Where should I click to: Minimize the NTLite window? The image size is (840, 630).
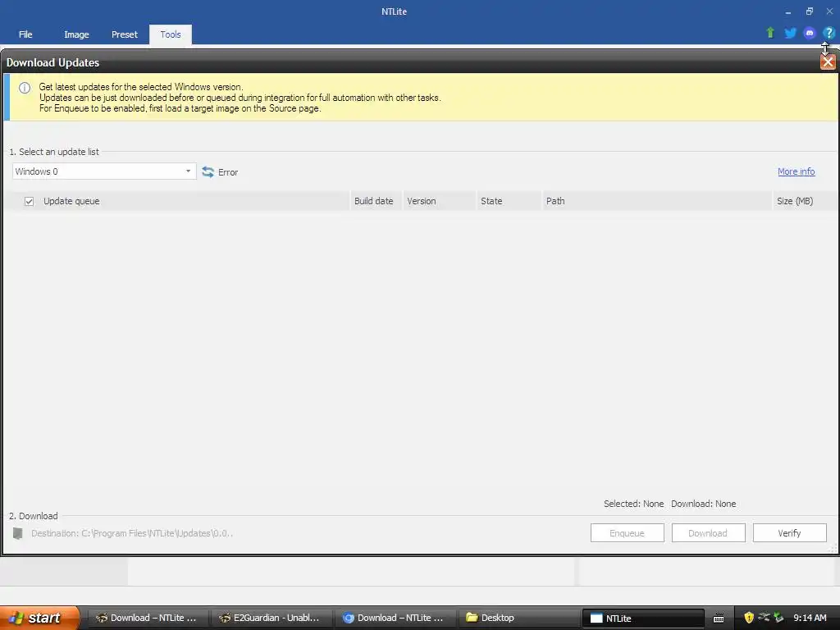(x=788, y=11)
